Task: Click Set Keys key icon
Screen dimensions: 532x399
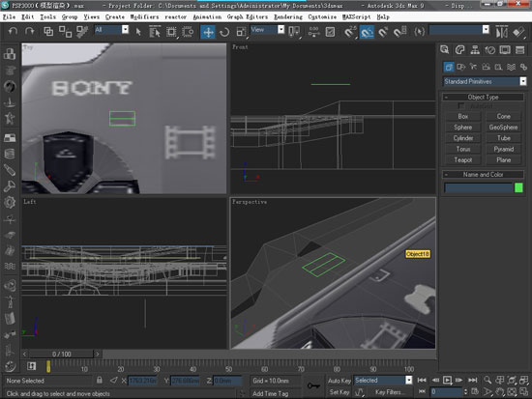Action: click(313, 385)
